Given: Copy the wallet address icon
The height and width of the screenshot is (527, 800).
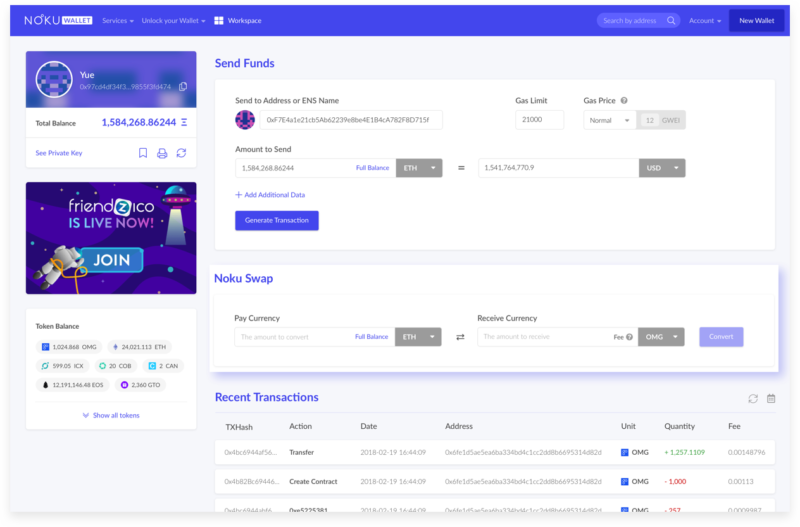Looking at the screenshot, I should coord(183,87).
